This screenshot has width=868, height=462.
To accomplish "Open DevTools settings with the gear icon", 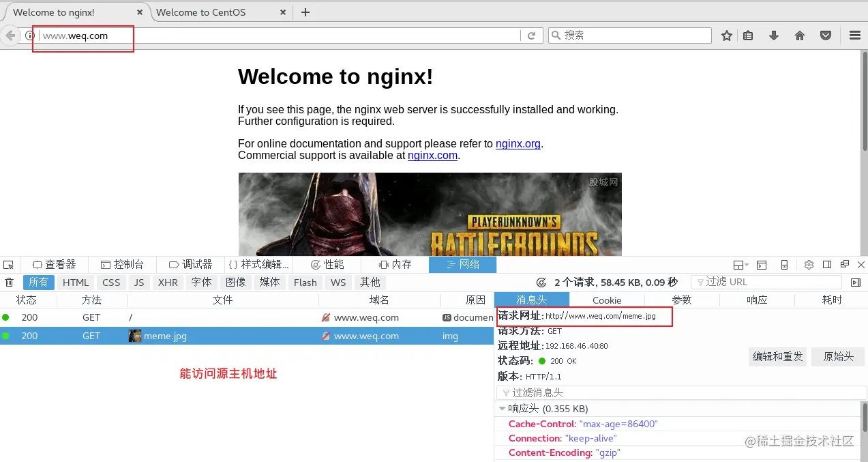I will [x=809, y=264].
